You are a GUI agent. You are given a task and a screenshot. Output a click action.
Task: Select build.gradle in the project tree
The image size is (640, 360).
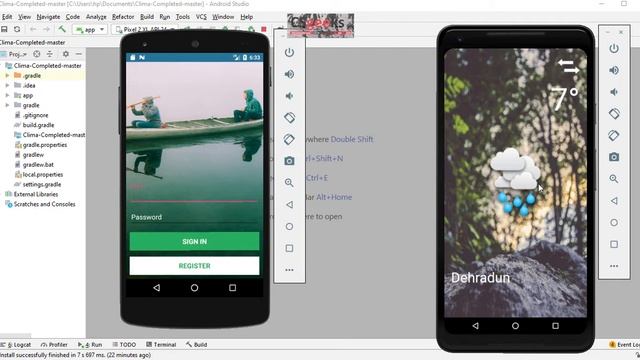[x=38, y=125]
